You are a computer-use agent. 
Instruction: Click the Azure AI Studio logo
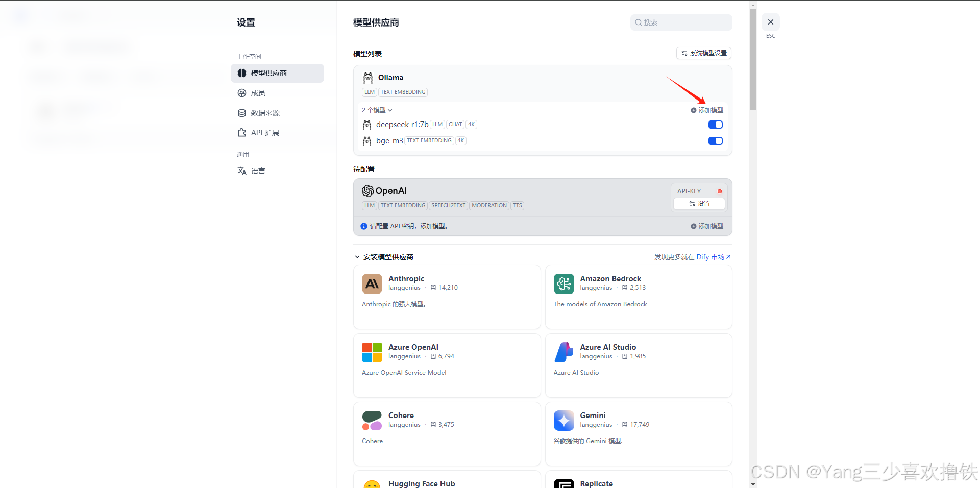(x=564, y=352)
